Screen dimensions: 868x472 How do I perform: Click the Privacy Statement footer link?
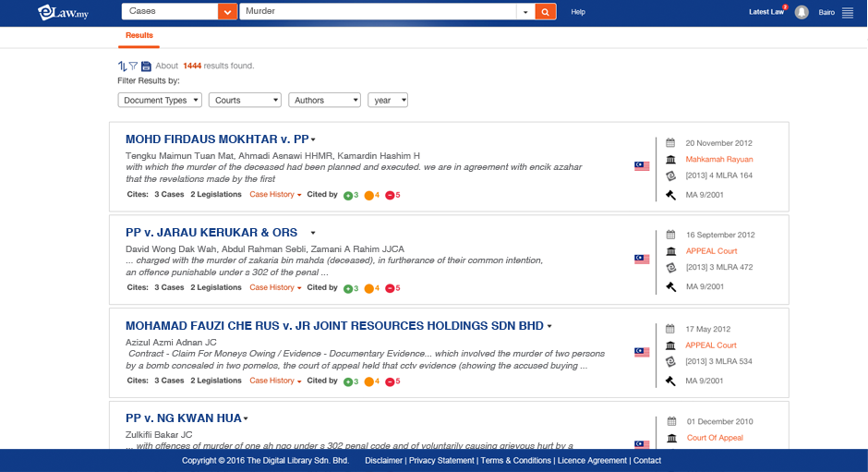point(441,460)
